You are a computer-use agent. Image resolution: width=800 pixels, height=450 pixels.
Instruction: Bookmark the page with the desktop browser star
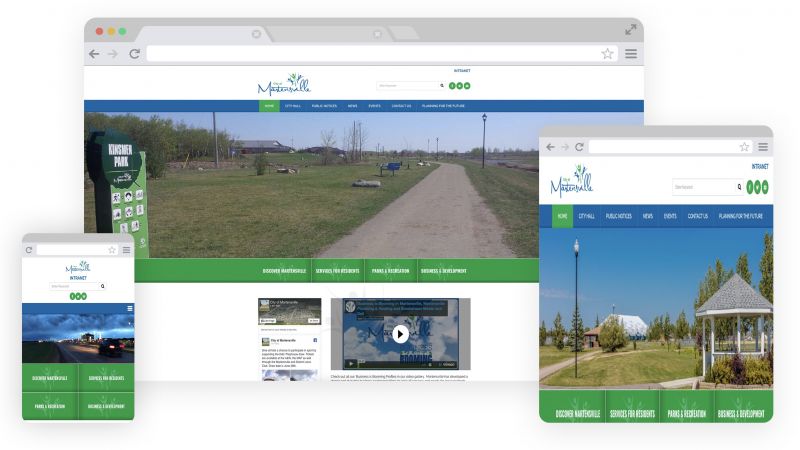607,54
